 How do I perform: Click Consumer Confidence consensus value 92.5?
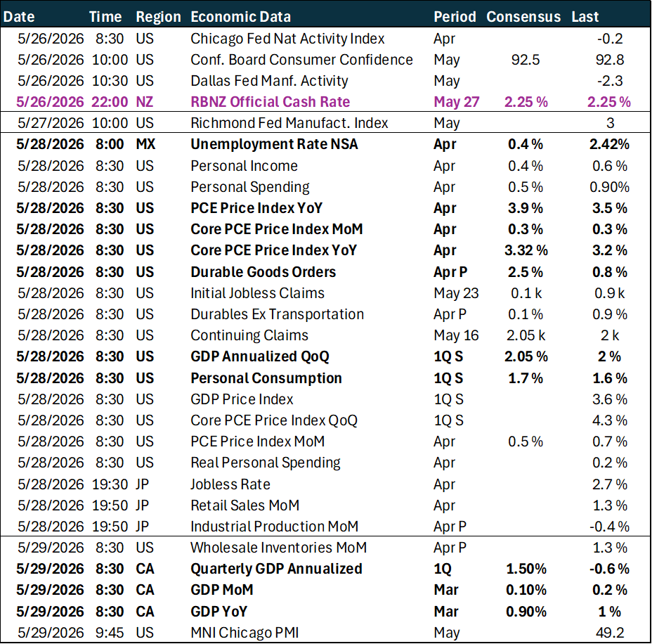point(525,60)
